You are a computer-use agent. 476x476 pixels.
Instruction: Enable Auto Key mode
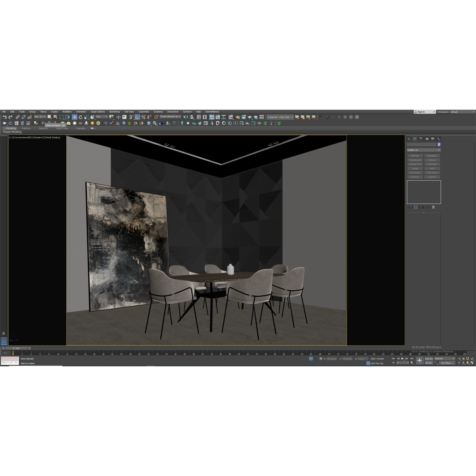[x=429, y=359]
